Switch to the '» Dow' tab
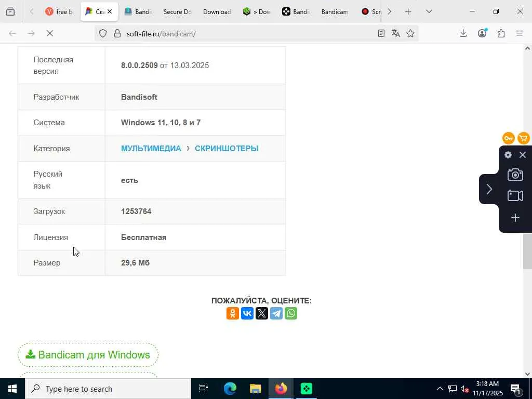Screen dimensions: 532x399 coord(257,11)
